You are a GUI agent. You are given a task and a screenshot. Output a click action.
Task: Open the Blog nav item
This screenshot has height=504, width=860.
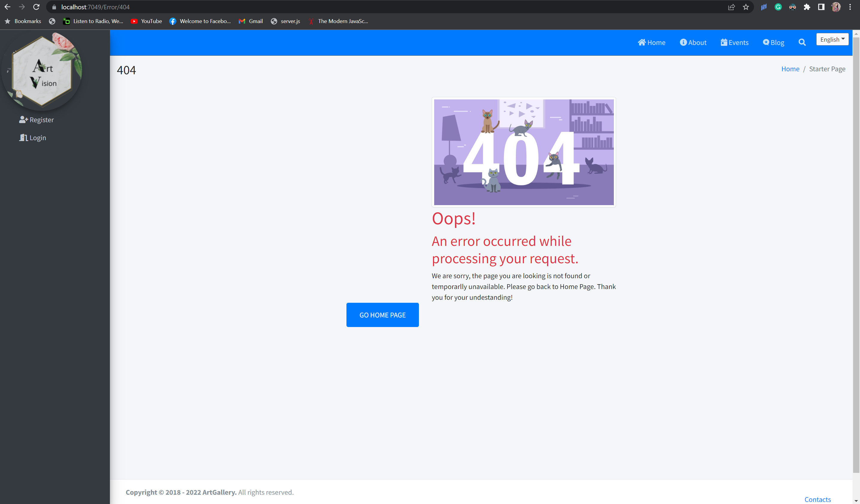click(x=773, y=42)
